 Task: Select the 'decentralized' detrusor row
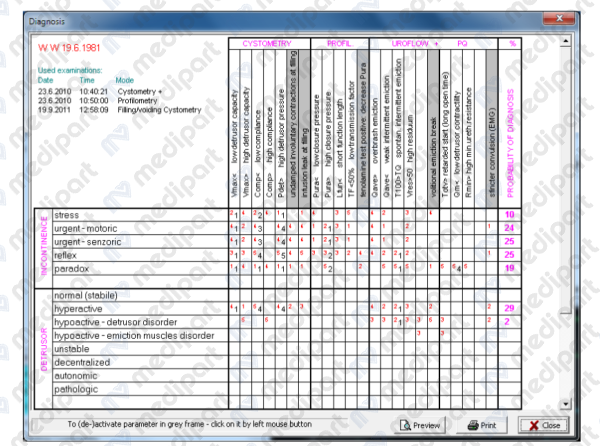[x=140, y=362]
